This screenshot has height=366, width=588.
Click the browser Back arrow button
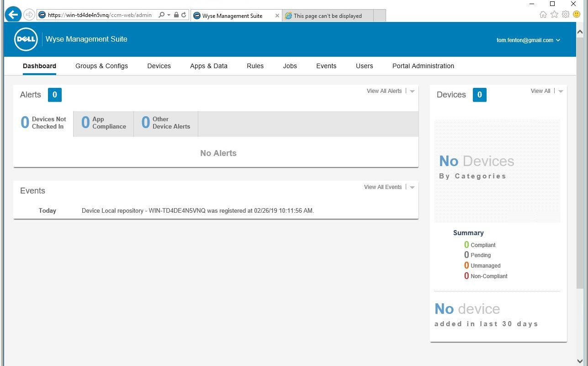point(13,15)
